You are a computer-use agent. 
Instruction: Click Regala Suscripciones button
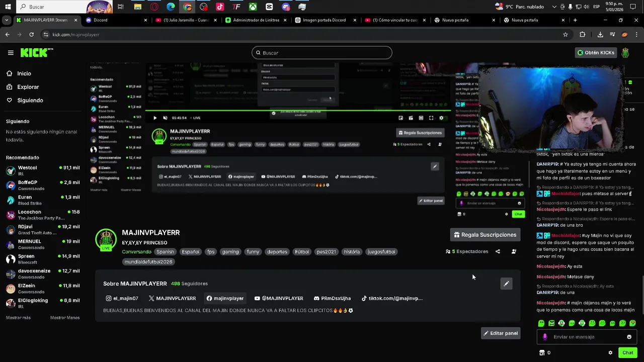click(x=485, y=235)
